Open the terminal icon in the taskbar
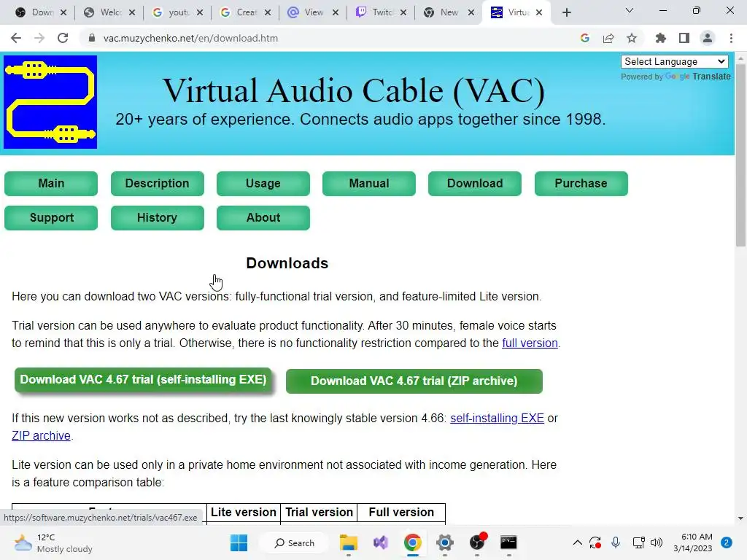This screenshot has height=560, width=747. coord(508,542)
